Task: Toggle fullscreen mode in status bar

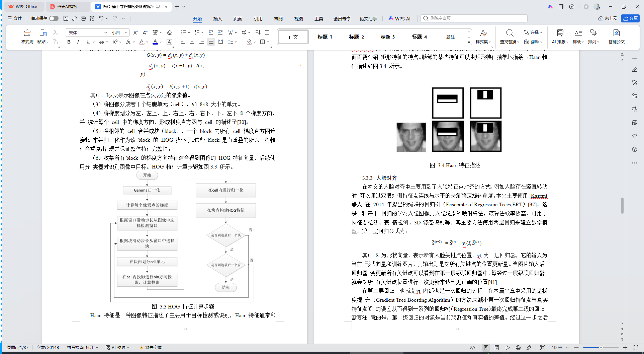Action: coord(636,348)
